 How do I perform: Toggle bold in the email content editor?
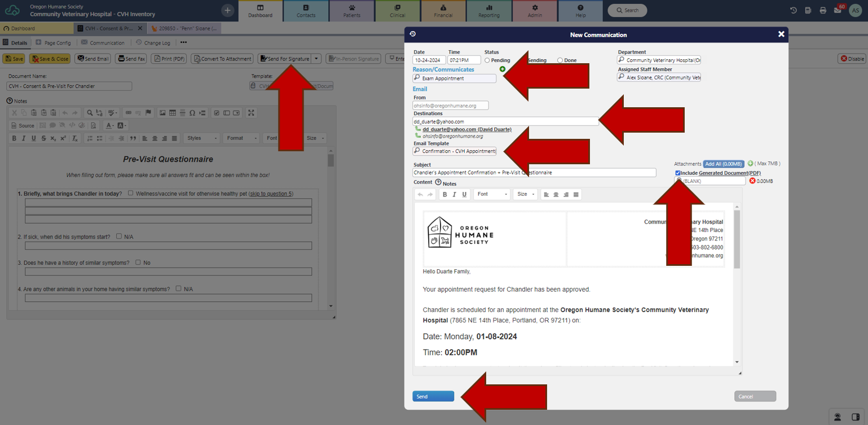coord(444,194)
